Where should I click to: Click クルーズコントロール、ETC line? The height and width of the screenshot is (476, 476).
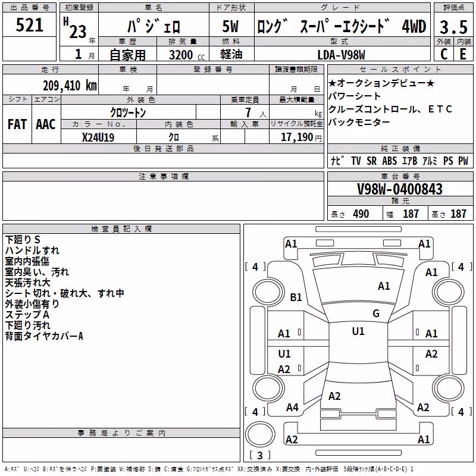pyautogui.click(x=390, y=109)
